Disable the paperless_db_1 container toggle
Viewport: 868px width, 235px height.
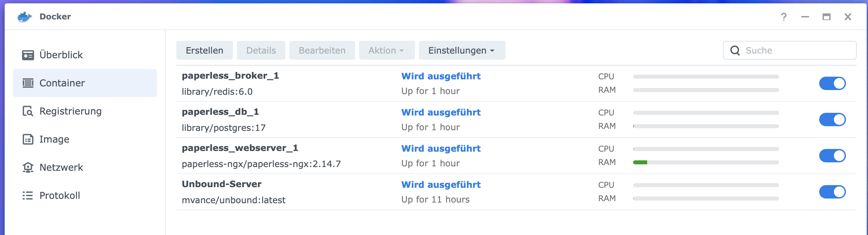pyautogui.click(x=832, y=120)
